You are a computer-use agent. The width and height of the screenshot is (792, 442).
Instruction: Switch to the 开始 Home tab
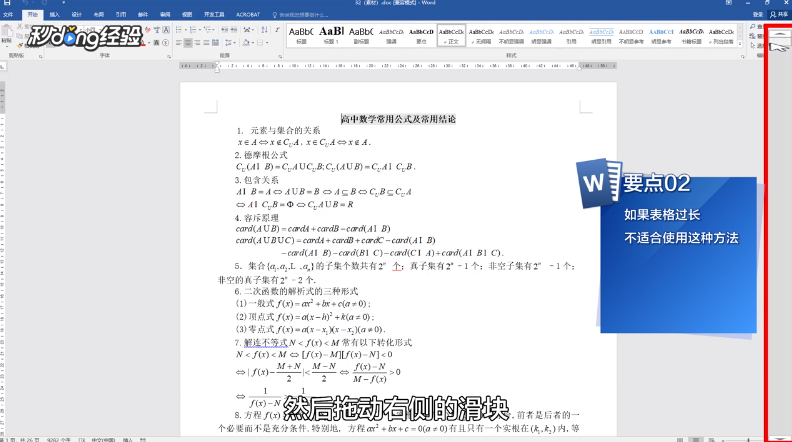pyautogui.click(x=33, y=15)
